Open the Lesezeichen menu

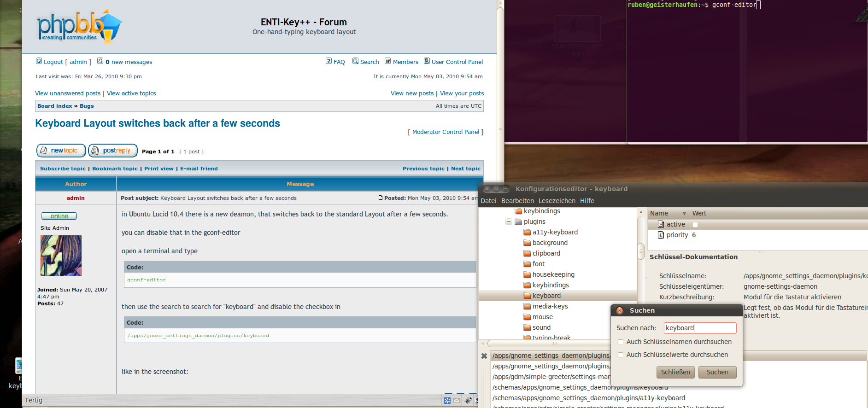(557, 201)
